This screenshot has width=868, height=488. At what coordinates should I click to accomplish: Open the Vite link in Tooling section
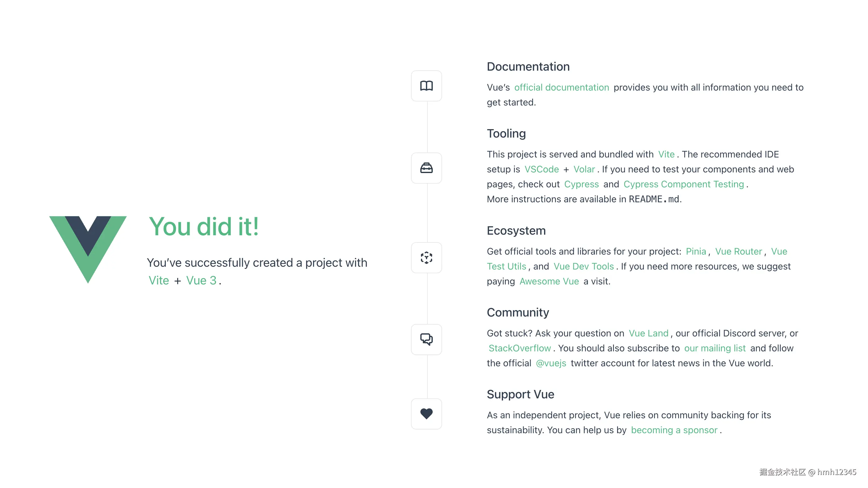[x=666, y=154]
